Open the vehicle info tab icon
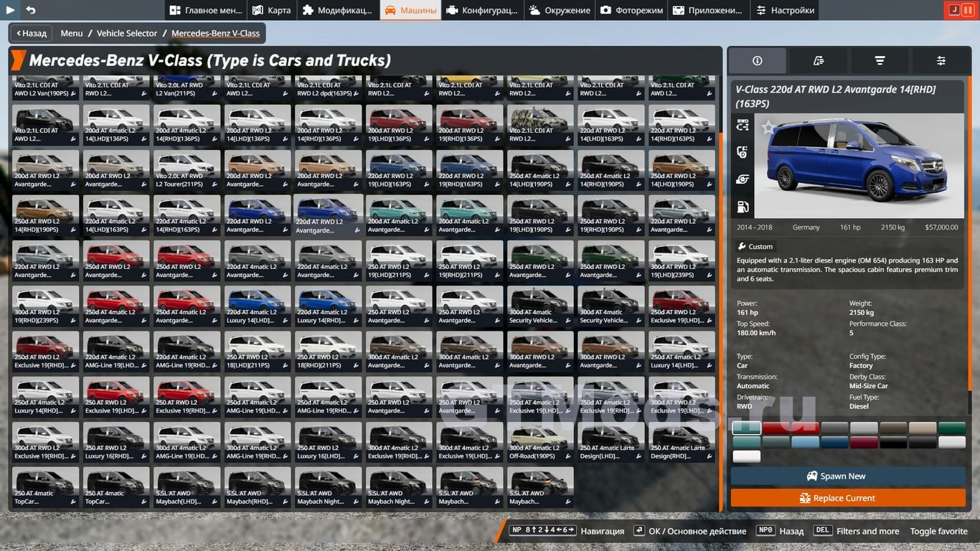 coord(757,61)
